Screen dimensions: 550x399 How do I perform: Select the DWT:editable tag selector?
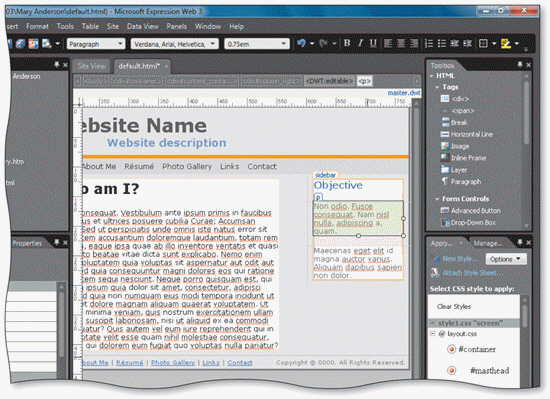329,81
